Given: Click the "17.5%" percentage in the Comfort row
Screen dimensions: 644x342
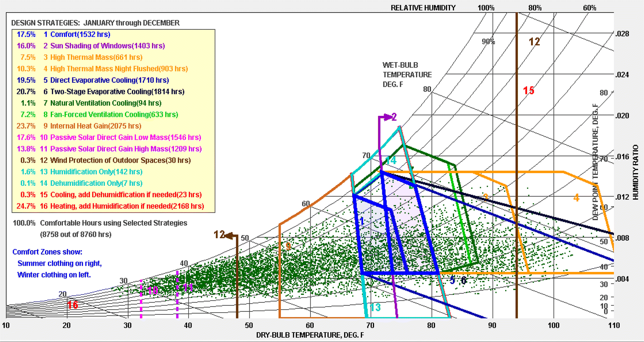Looking at the screenshot, I should [26, 34].
